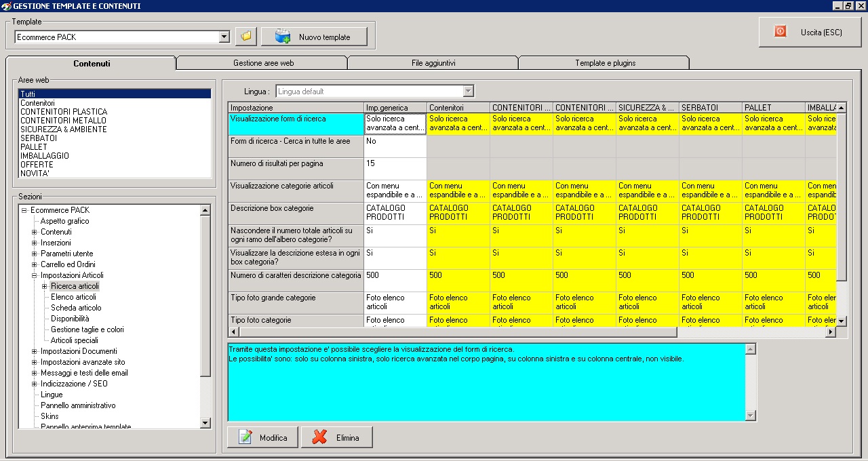The image size is (868, 461).
Task: Click the red X Elimina icon
Action: pyautogui.click(x=319, y=437)
